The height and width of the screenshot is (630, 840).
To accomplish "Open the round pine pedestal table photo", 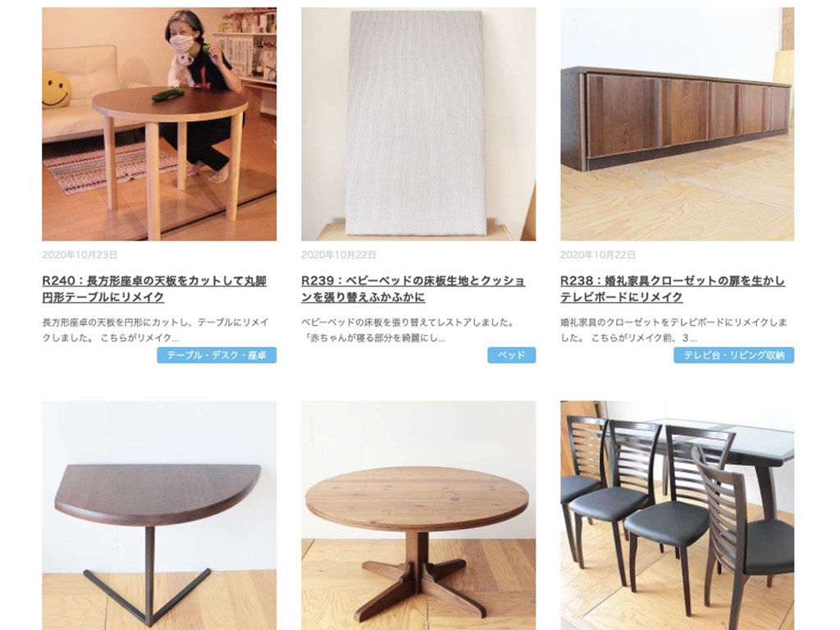I will 418,515.
